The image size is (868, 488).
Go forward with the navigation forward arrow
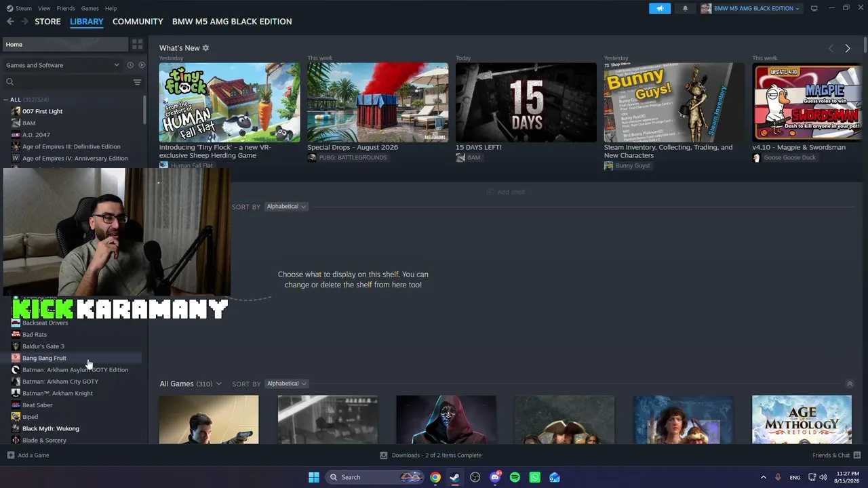tap(24, 22)
